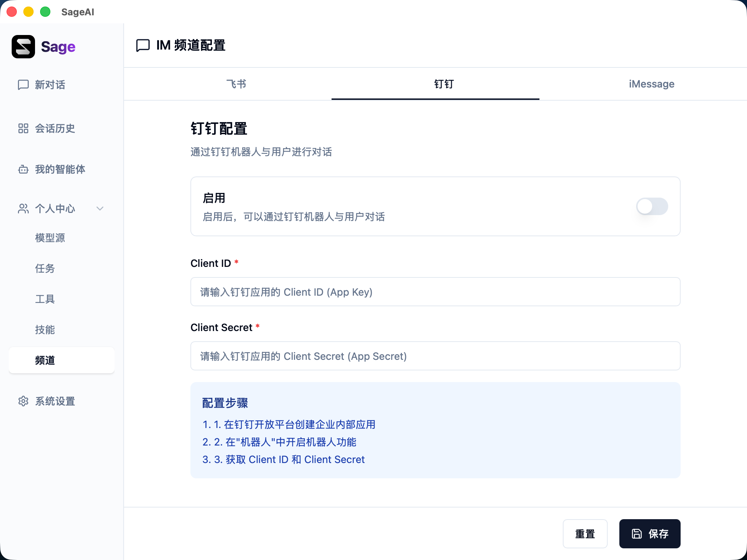Switch to the 飞书 tab
This screenshot has width=747, height=560.
pos(236,84)
